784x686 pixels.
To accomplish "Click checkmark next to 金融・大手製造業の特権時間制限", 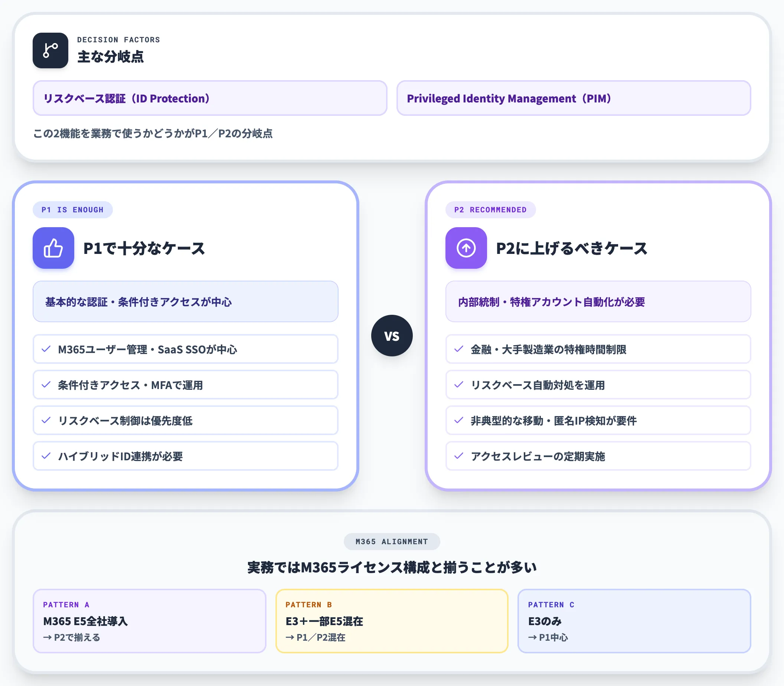I will 459,349.
